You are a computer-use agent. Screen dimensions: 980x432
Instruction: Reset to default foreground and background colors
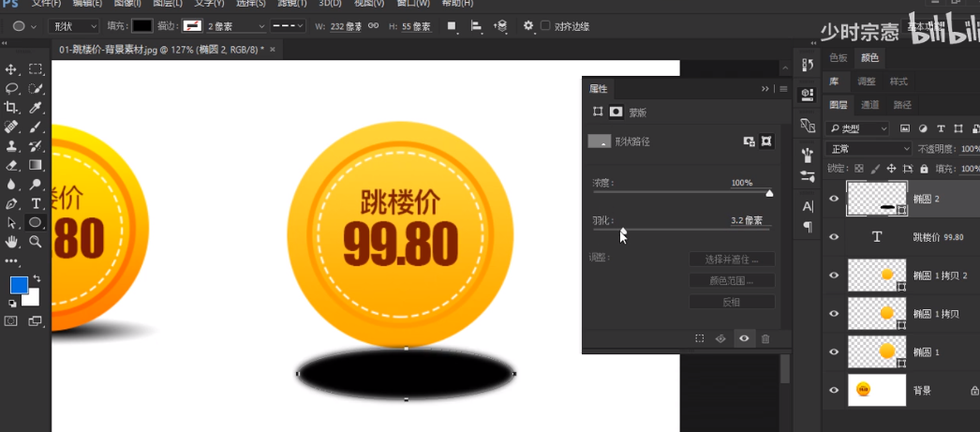pyautogui.click(x=12, y=304)
